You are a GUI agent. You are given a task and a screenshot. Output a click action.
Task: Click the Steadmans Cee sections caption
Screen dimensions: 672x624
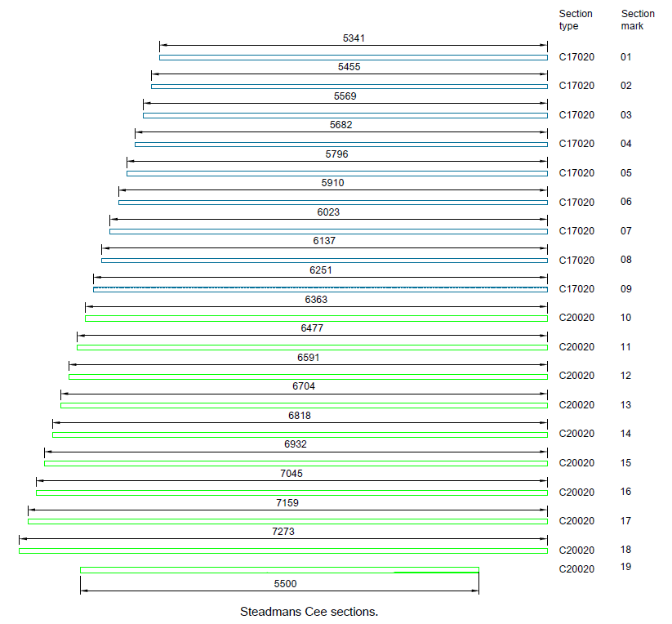(x=309, y=612)
